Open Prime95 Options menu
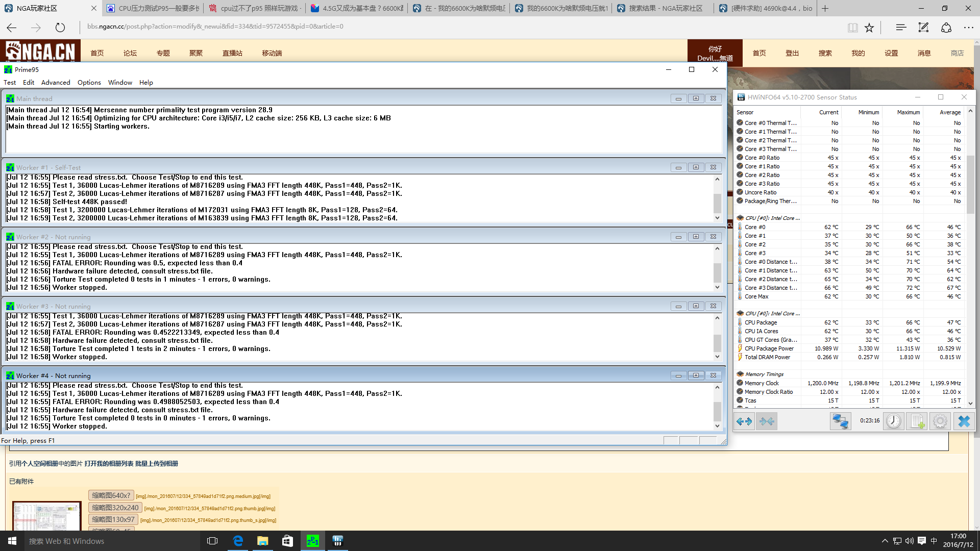 [89, 83]
